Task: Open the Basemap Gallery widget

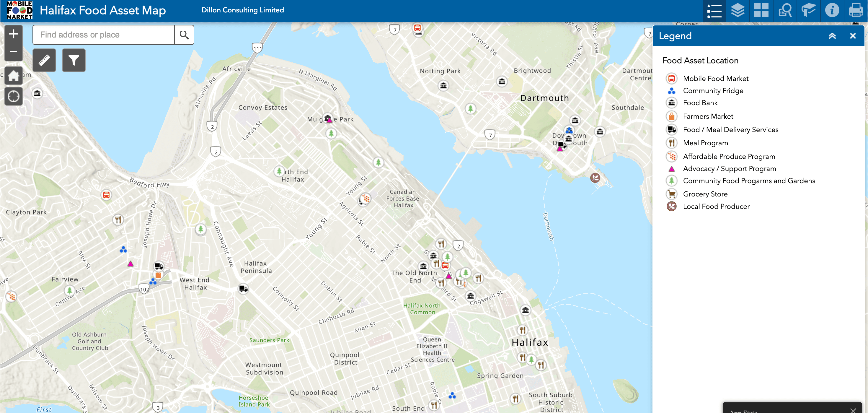Action: [x=761, y=10]
